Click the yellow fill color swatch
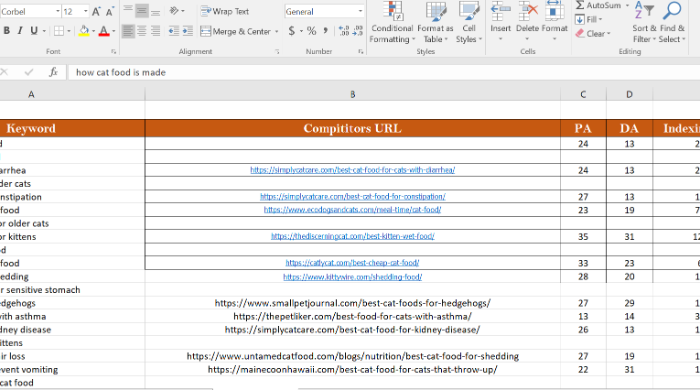The width and height of the screenshot is (700, 390). 84,31
